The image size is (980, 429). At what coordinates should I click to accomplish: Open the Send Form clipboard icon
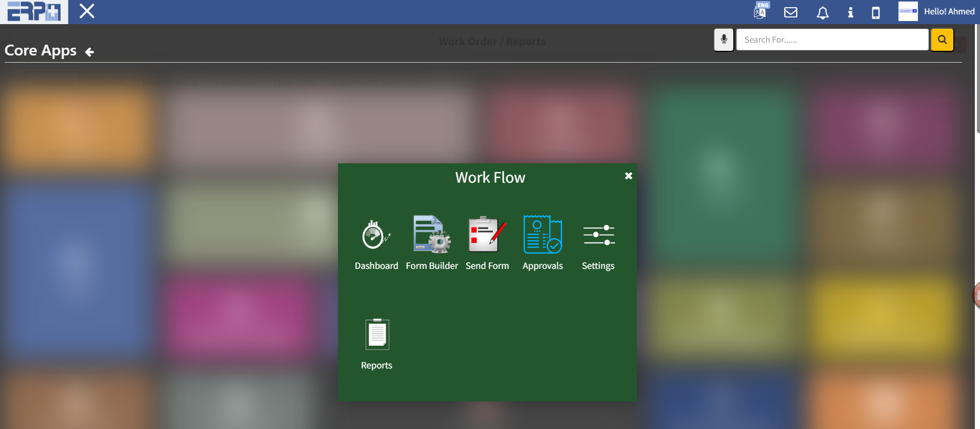[487, 235]
